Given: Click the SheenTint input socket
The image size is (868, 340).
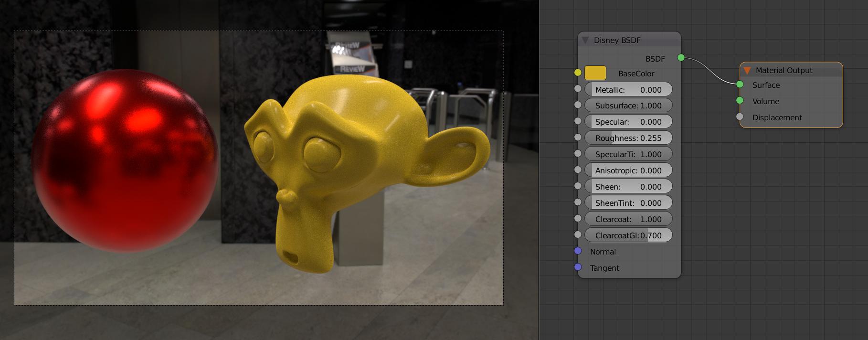Looking at the screenshot, I should click(x=578, y=202).
